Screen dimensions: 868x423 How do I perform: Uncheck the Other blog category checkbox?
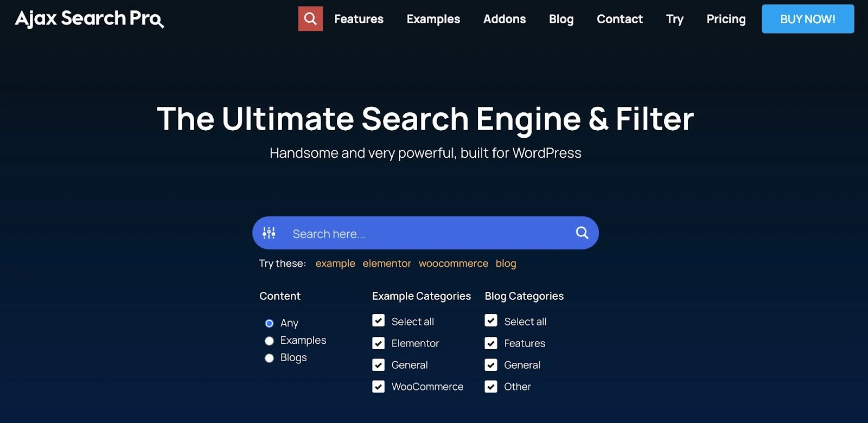[491, 387]
